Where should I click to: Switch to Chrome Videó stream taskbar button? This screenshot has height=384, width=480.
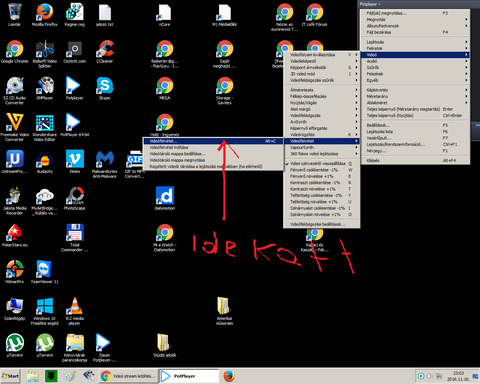[x=128, y=376]
